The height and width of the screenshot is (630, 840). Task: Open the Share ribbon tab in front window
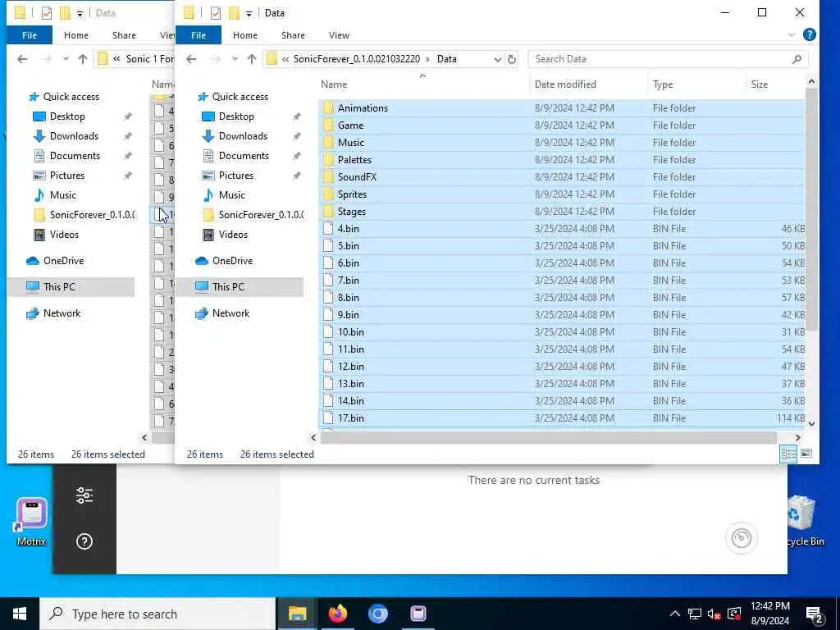293,34
